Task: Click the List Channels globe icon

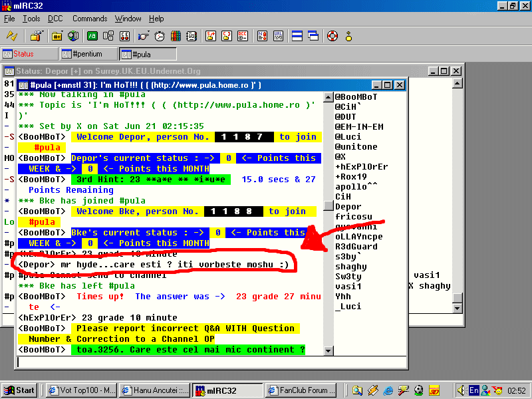Action: (73, 36)
